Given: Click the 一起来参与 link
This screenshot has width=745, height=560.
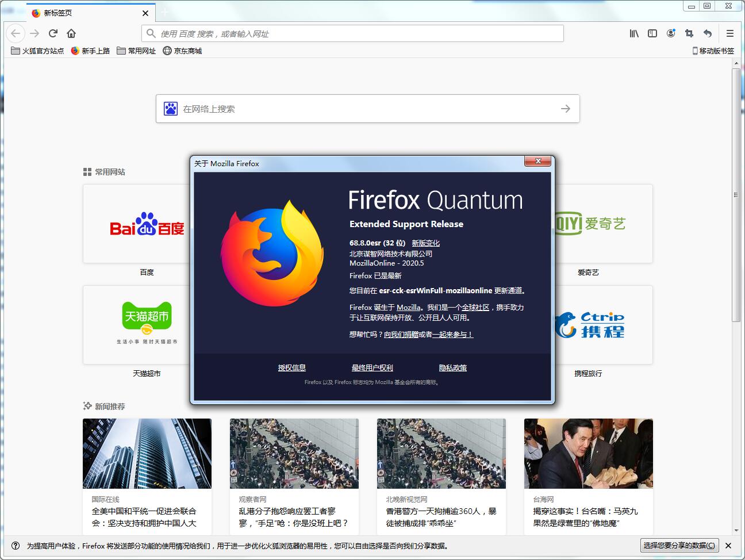Looking at the screenshot, I should (453, 335).
